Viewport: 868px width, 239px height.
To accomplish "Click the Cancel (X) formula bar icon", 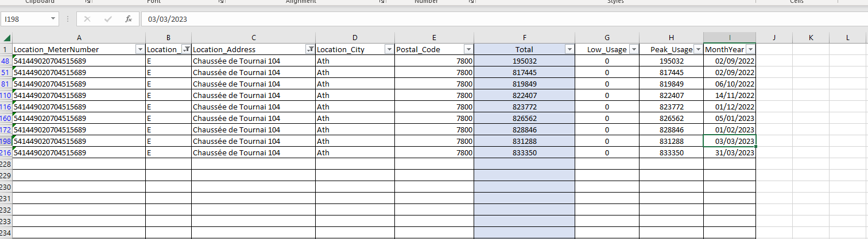I will tap(87, 19).
